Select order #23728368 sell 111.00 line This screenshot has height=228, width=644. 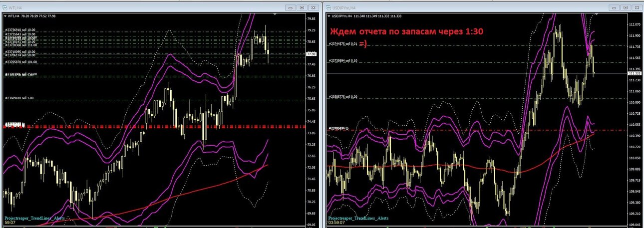21,45
